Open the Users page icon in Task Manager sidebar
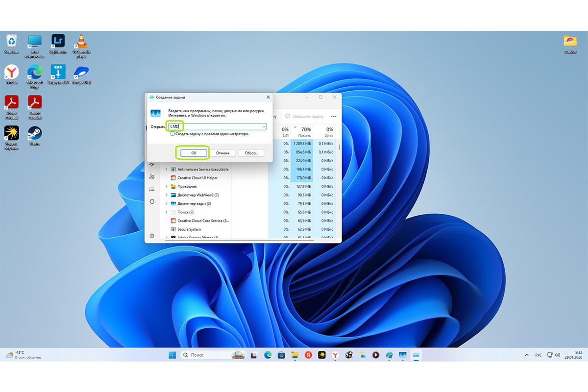The width and height of the screenshot is (588, 392). click(x=152, y=177)
